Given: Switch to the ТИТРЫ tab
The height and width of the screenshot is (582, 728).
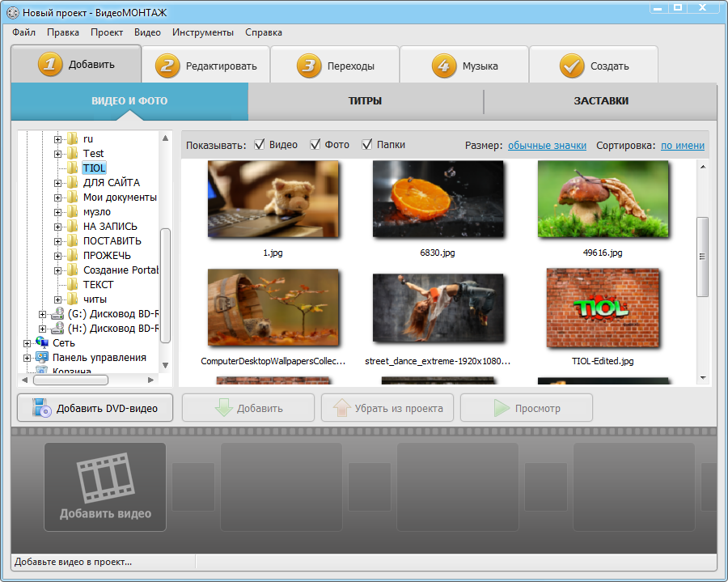Looking at the screenshot, I should pyautogui.click(x=365, y=101).
